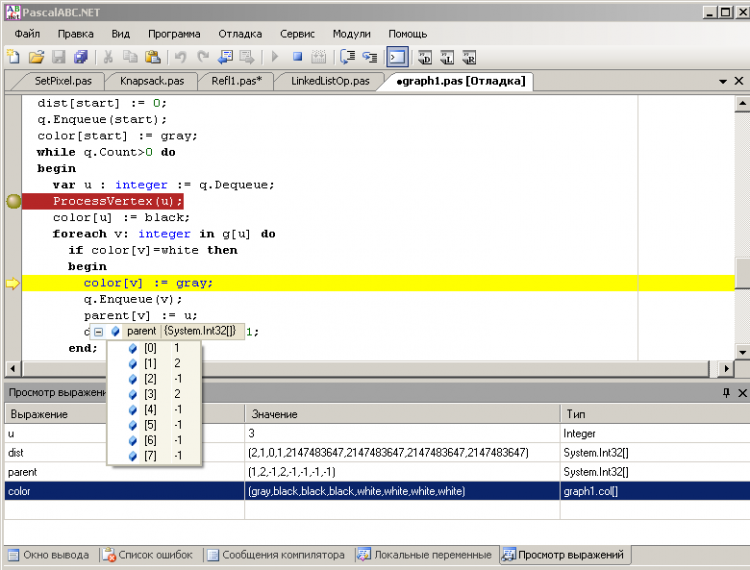Viewport: 750px width, 570px height.
Task: Toggle the breakpoint on ProcessVertex line
Action: pos(13,201)
